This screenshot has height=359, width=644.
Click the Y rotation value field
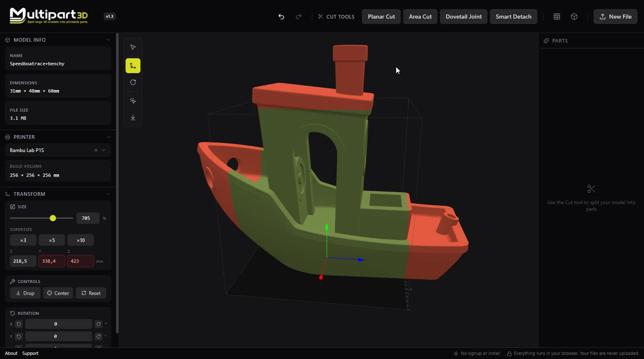(58, 336)
